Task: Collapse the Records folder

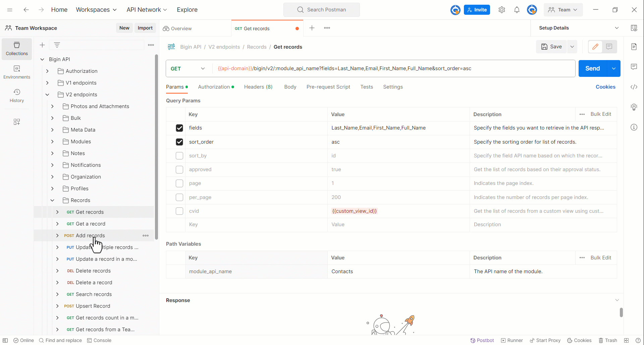Action: (x=52, y=200)
